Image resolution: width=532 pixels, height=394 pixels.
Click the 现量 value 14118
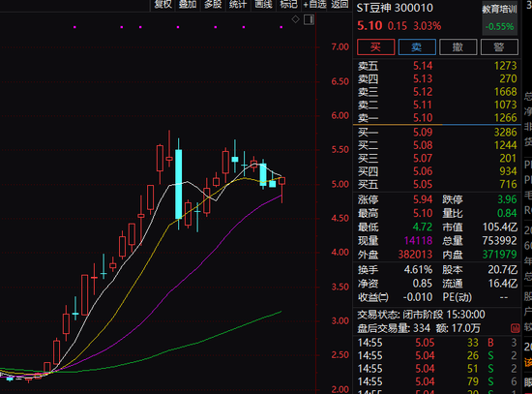tap(418, 241)
